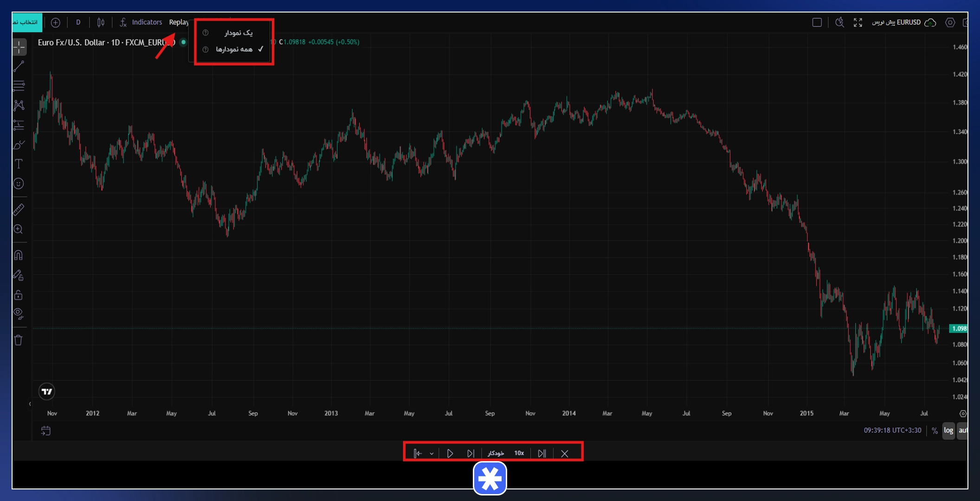Open the layout setup square icon

point(817,22)
